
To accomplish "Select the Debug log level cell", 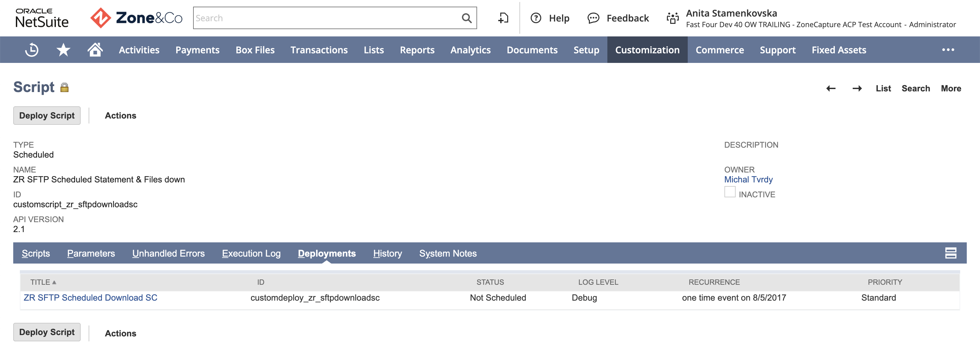I will (x=584, y=297).
